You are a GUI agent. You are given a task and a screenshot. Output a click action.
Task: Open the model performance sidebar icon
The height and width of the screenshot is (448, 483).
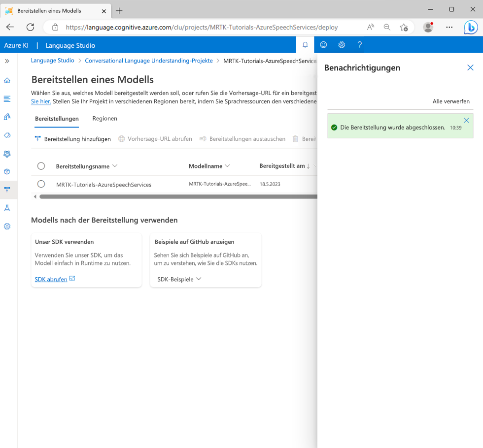click(x=7, y=154)
